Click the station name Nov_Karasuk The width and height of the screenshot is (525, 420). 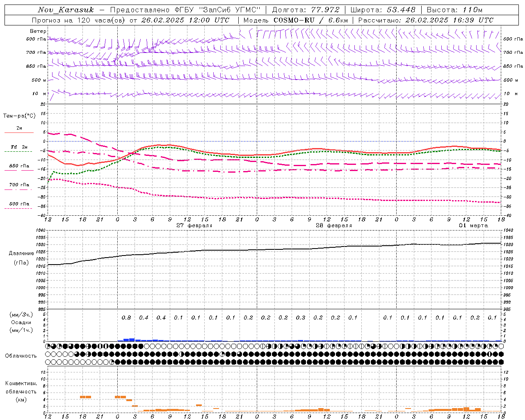click(66, 10)
